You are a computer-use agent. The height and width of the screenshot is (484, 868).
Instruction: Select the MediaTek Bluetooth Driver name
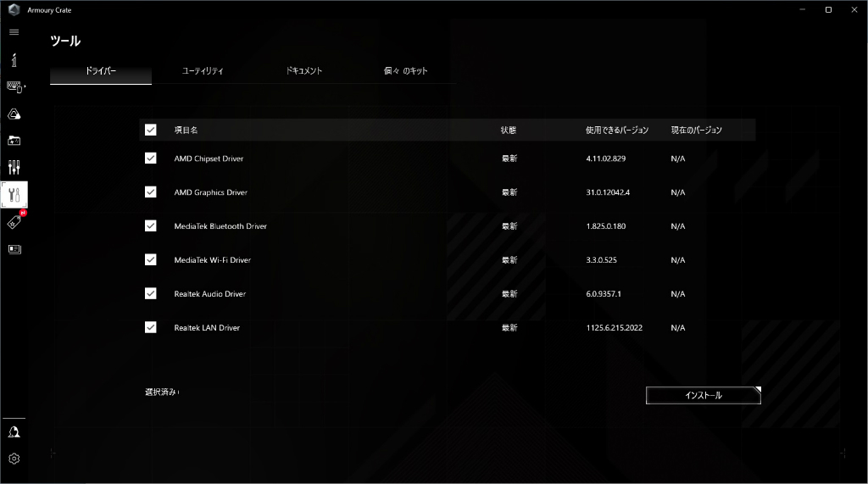(x=220, y=226)
